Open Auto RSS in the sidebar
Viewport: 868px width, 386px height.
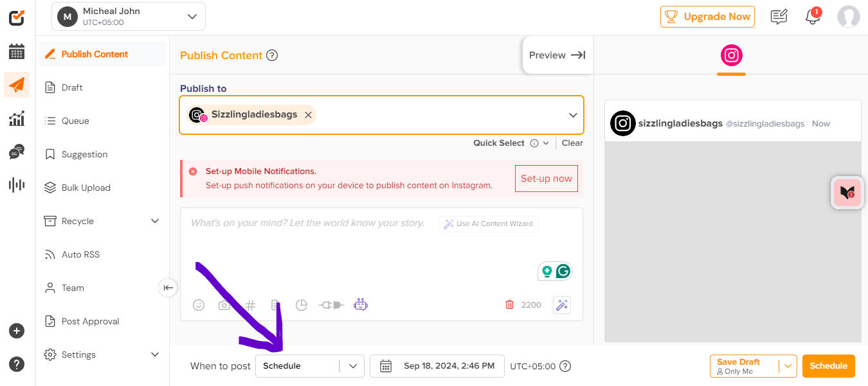click(103, 254)
